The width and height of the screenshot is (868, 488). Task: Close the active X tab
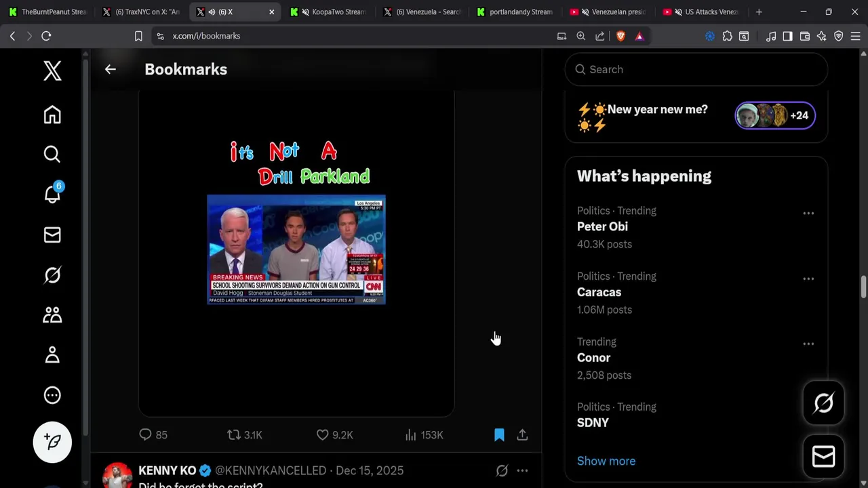click(272, 12)
